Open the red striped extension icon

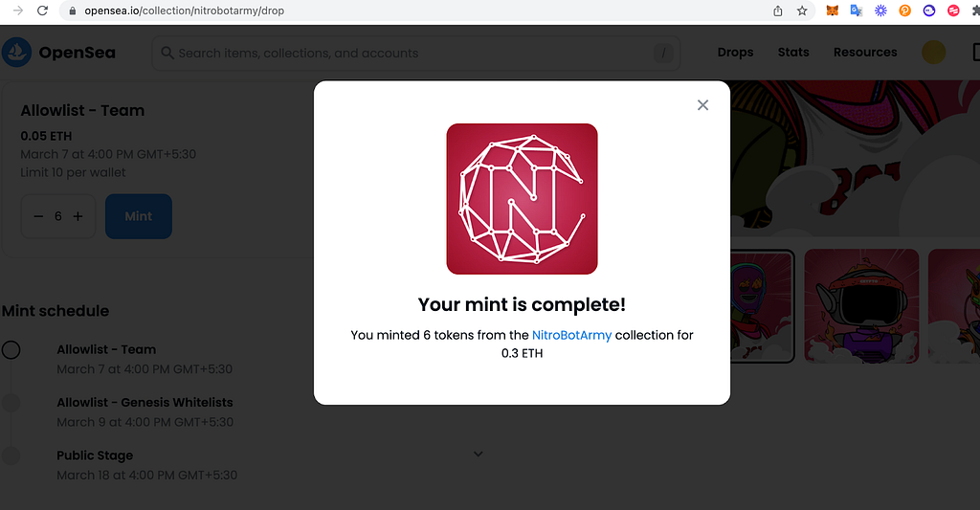tap(953, 11)
